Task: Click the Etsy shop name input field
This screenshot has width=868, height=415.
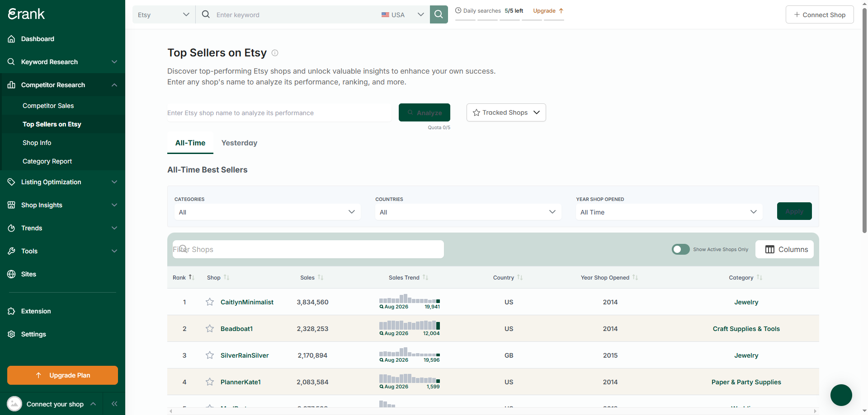Action: tap(279, 113)
